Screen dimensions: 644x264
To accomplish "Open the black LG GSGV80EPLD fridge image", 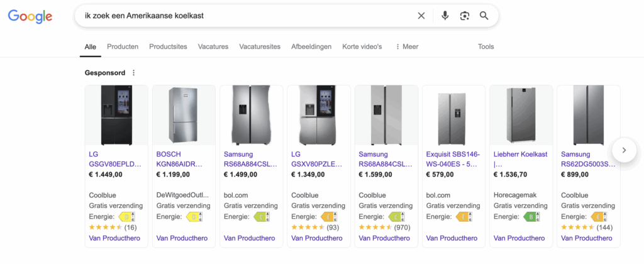I will 116,116.
